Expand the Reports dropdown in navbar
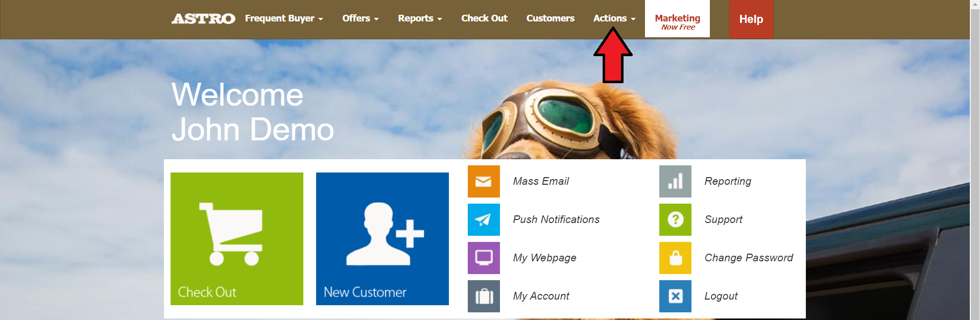This screenshot has width=980, height=320. (x=420, y=18)
